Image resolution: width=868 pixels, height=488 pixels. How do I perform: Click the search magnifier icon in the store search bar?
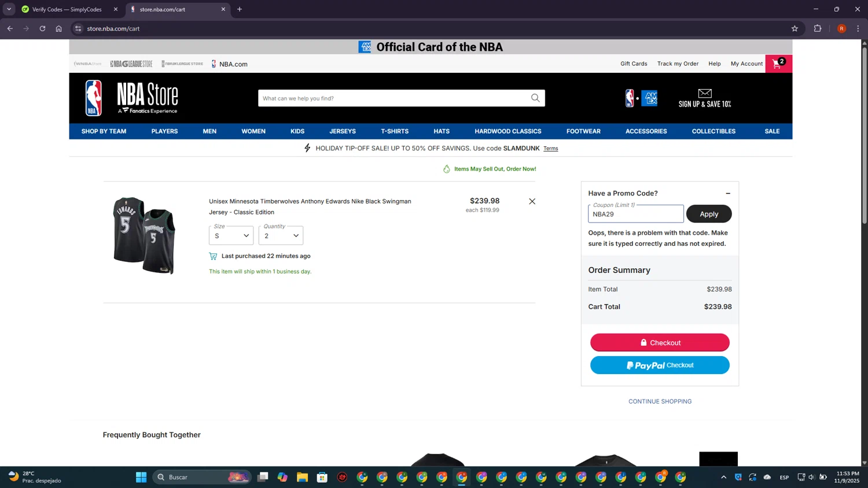pos(535,98)
